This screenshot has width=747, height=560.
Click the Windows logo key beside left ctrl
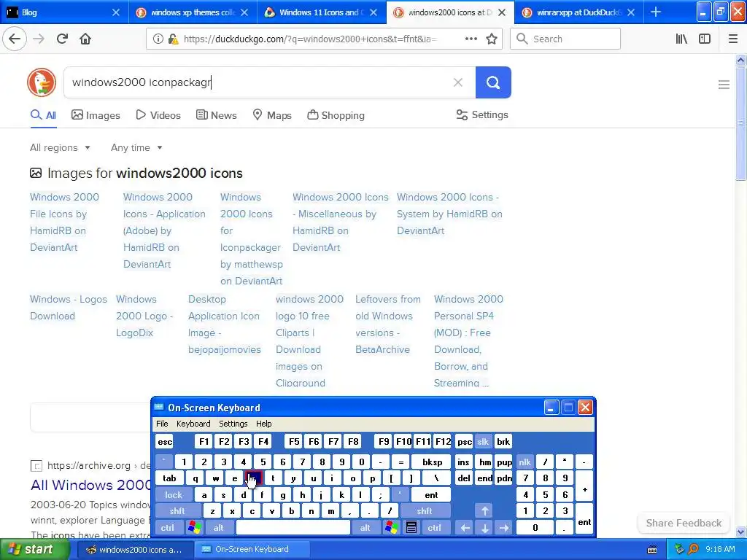[x=194, y=528]
